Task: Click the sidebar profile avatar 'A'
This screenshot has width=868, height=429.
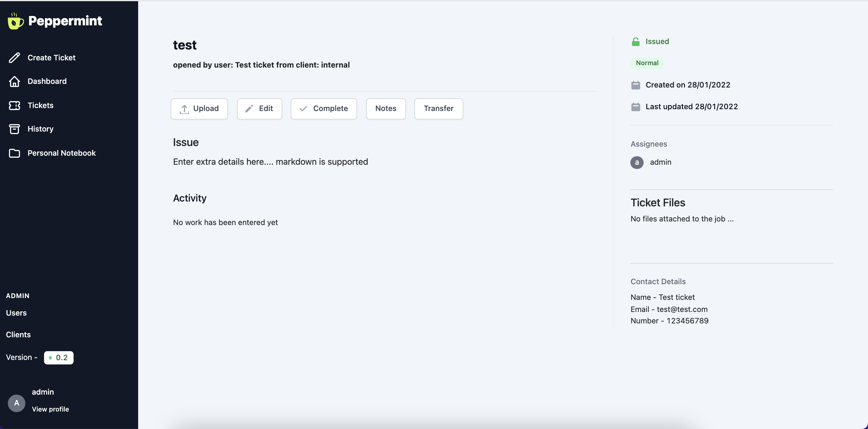Action: click(x=17, y=403)
